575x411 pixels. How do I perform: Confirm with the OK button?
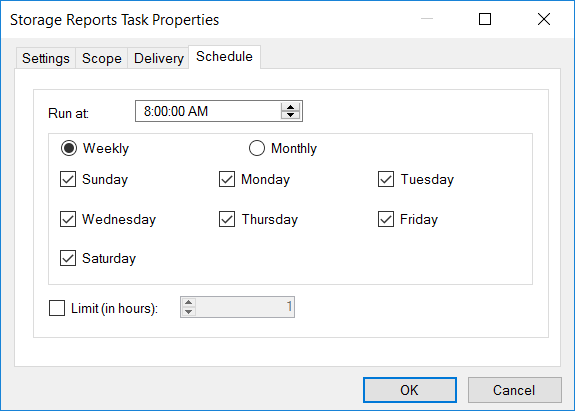point(410,390)
